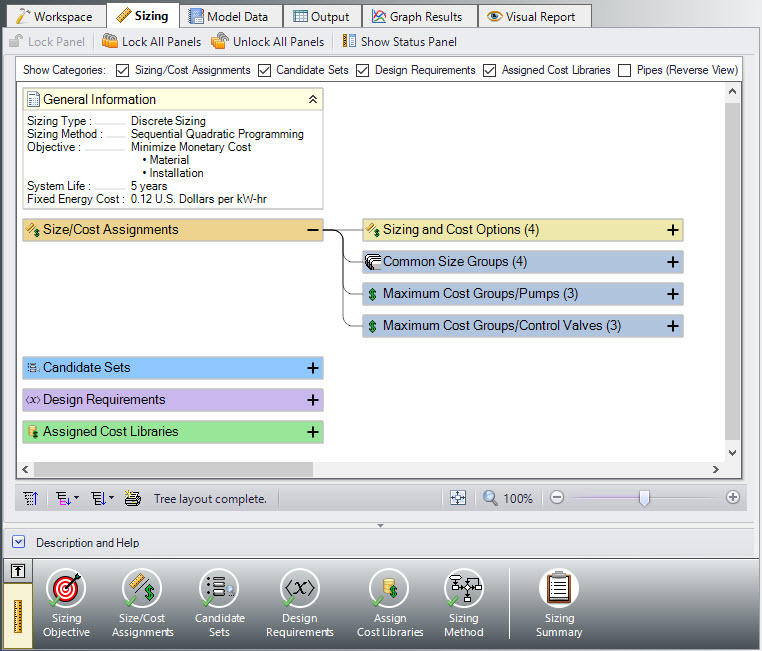762x651 pixels.
Task: Uncheck the Sizing/Cost Assignments category checkbox
Action: tap(123, 71)
